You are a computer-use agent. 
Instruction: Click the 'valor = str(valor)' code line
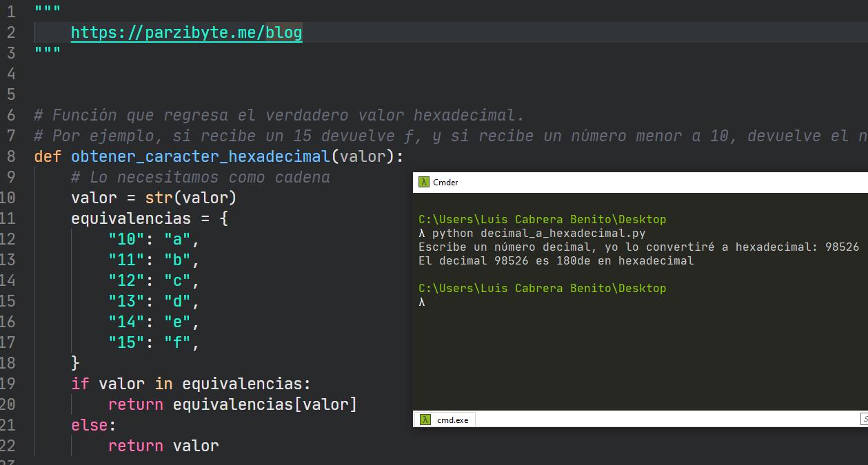coord(154,198)
